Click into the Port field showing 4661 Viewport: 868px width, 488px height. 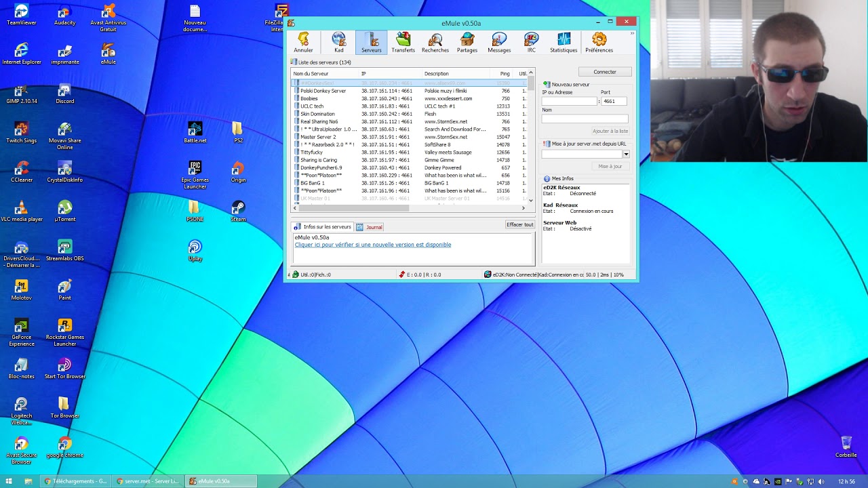(614, 101)
